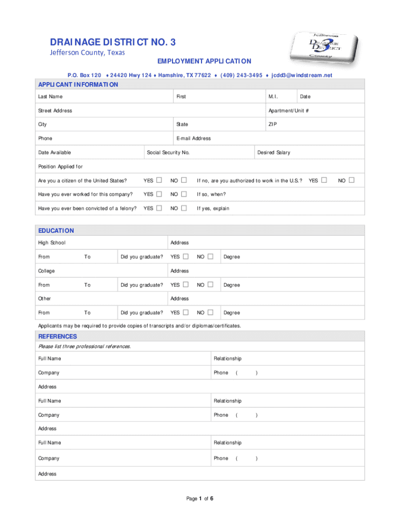Click the High School name field
The width and height of the screenshot is (400, 532).
click(114, 243)
